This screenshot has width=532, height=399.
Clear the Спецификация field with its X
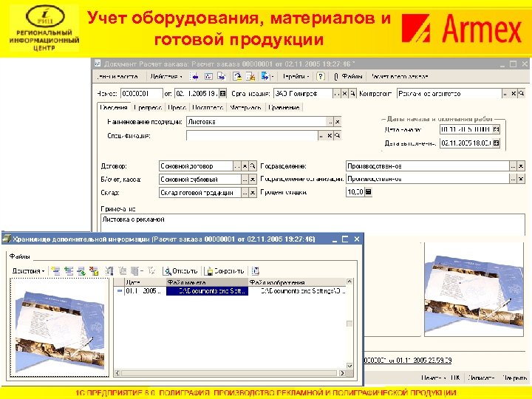[330, 136]
